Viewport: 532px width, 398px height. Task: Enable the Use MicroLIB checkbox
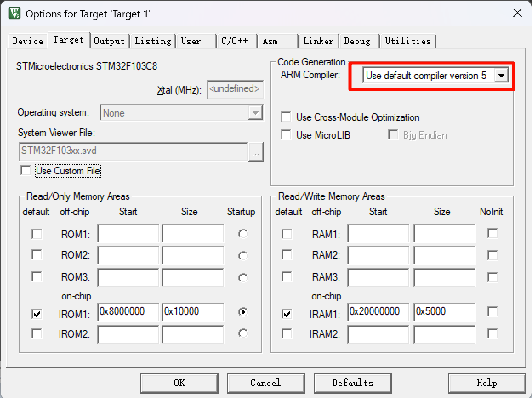[x=287, y=135]
